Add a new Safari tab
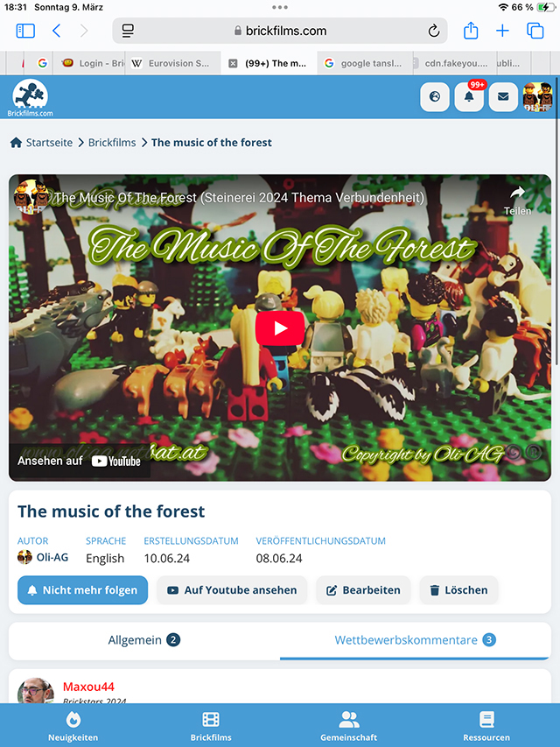The height and width of the screenshot is (747, 560). click(502, 31)
